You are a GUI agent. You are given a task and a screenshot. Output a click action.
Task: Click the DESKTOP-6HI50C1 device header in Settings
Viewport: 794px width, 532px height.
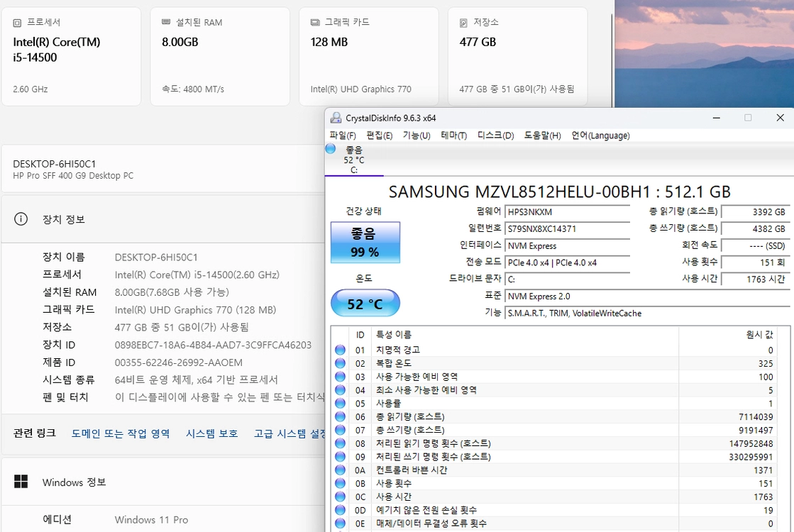click(x=163, y=169)
